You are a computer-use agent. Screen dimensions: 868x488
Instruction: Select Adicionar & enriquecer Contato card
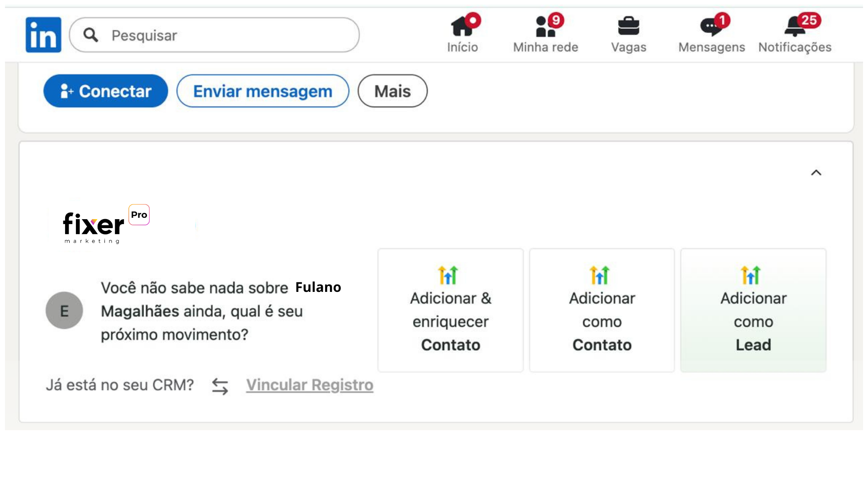(450, 310)
